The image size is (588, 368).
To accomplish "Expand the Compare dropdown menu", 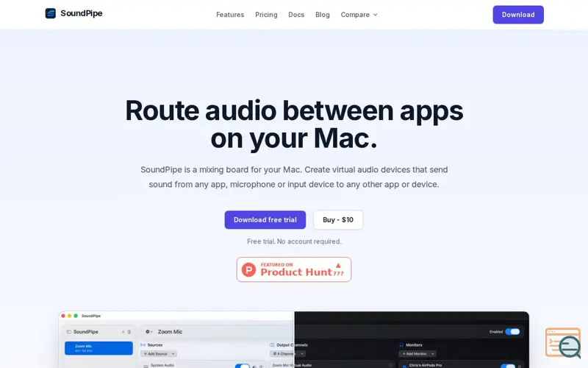I will [x=359, y=15].
